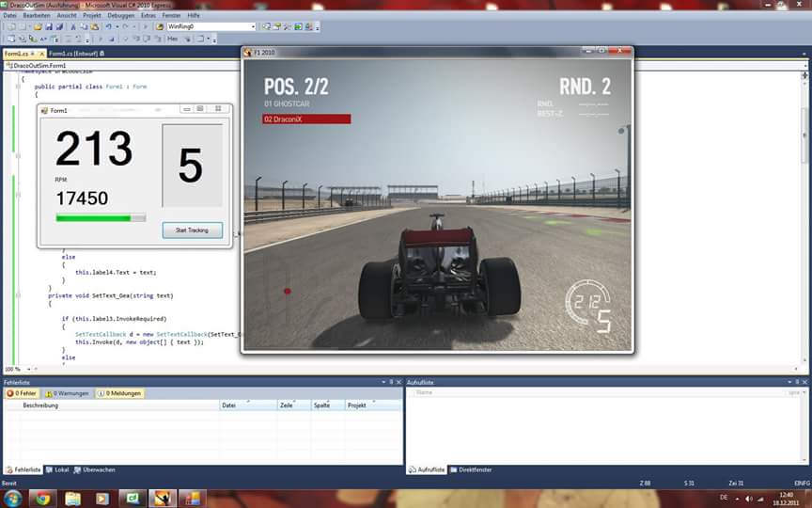Viewport: 812px width, 508px height.
Task: Collapse the SetText_Gea method outline
Action: click(18, 295)
